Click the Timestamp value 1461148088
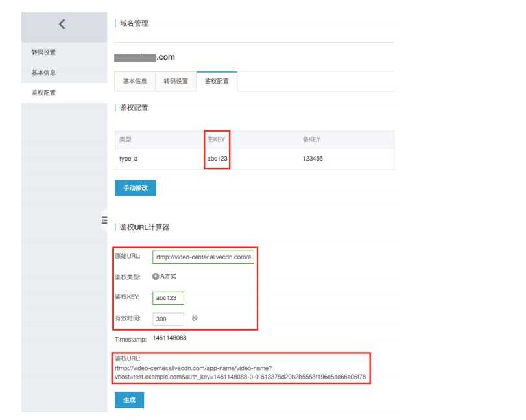Screen dimensions: 526x420 [x=169, y=338]
